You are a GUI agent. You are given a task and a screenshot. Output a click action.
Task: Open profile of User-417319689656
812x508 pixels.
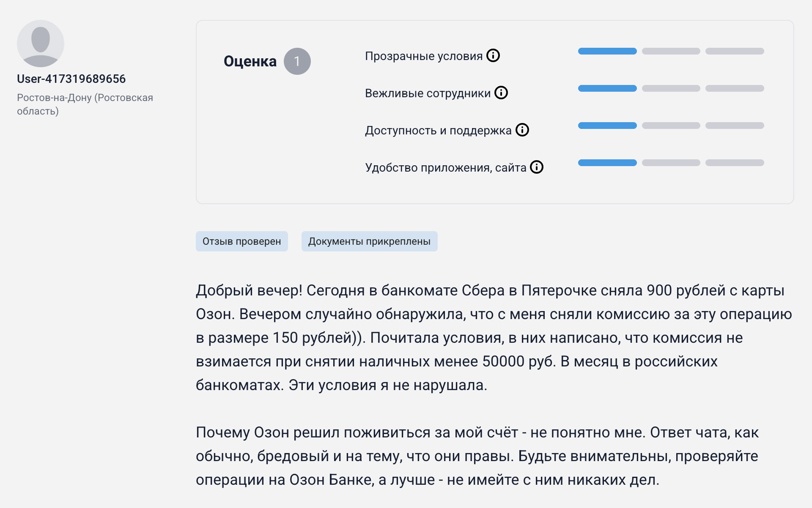point(71,79)
